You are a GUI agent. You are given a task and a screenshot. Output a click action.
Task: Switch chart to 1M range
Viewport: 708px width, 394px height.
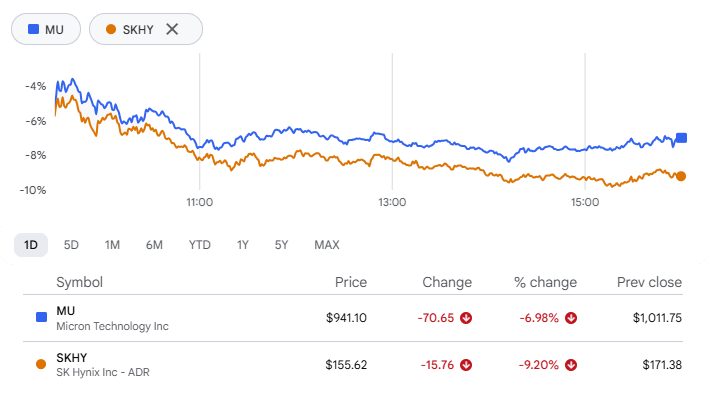pos(112,245)
